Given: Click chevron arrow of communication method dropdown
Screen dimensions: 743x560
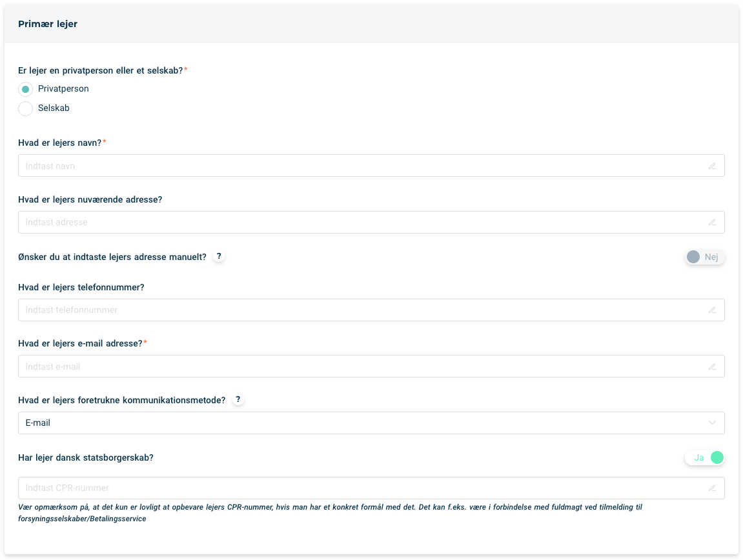Looking at the screenshot, I should (x=712, y=423).
